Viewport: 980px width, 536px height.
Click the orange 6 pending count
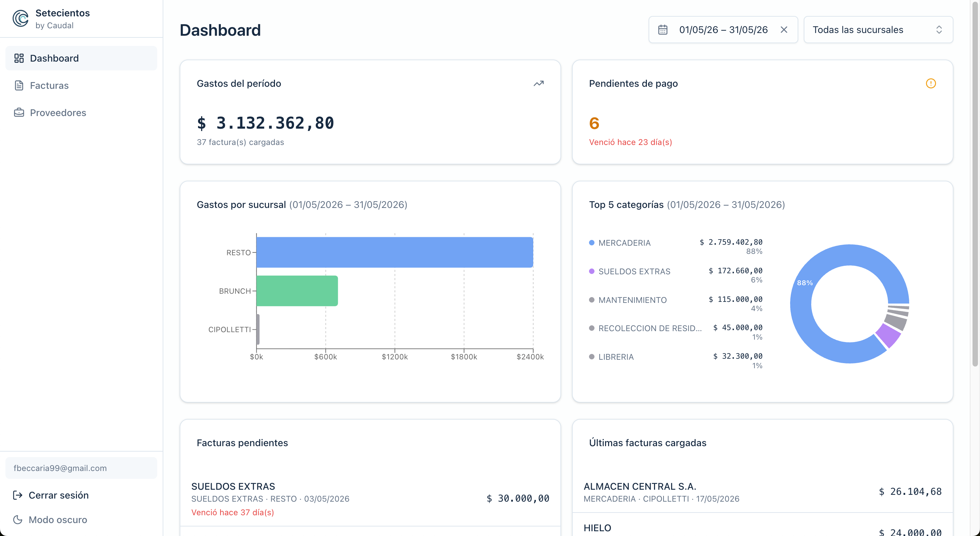pos(594,123)
